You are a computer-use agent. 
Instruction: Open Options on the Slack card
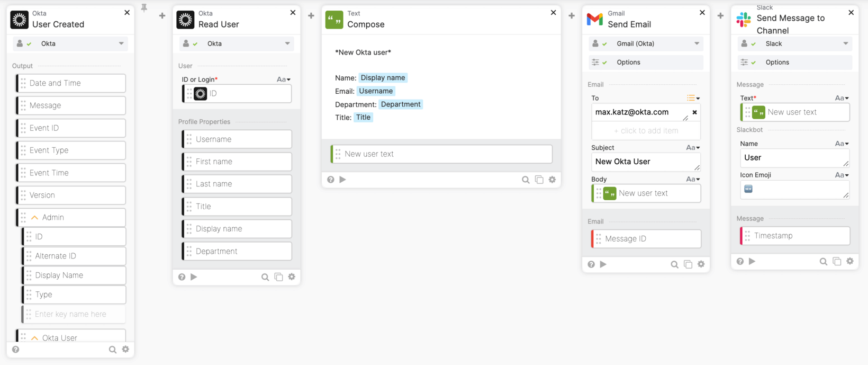[x=795, y=63]
